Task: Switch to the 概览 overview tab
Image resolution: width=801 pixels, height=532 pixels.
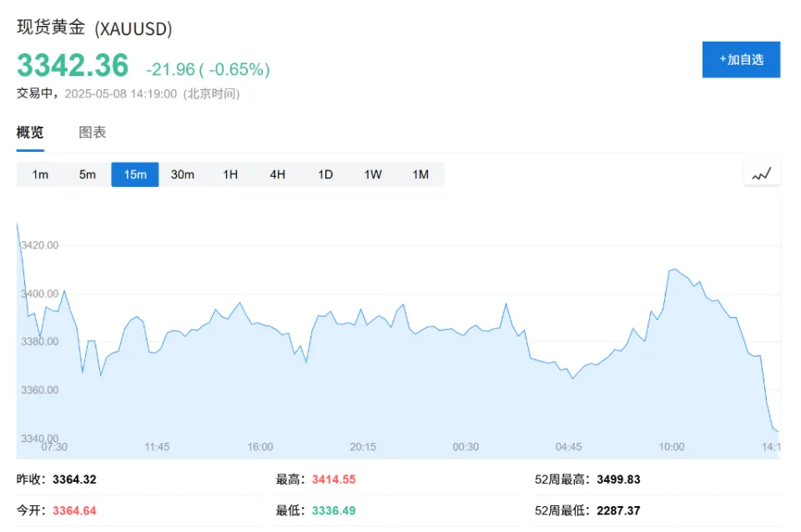Action: click(x=30, y=133)
